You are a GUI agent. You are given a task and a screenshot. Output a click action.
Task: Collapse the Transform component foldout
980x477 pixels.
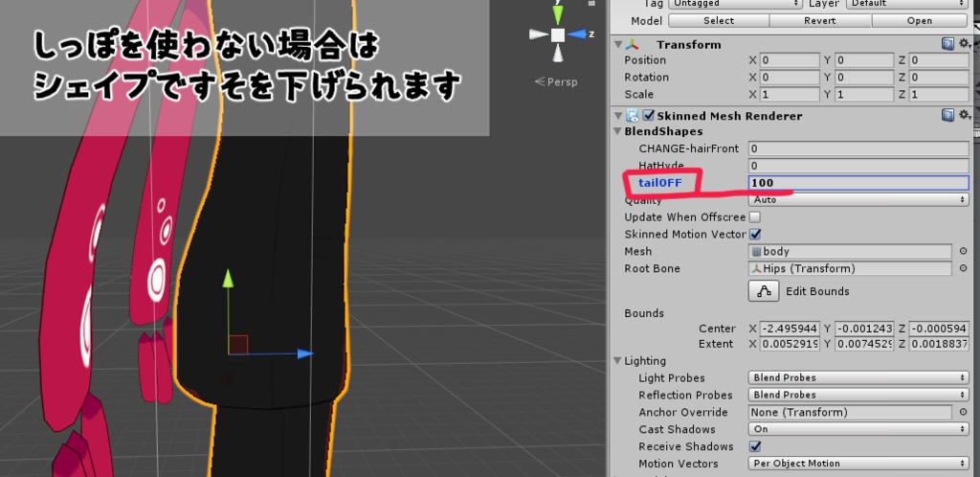coord(618,44)
